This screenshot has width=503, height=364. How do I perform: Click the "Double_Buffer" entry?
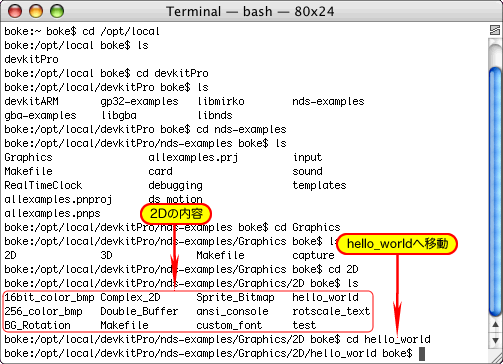(x=139, y=312)
